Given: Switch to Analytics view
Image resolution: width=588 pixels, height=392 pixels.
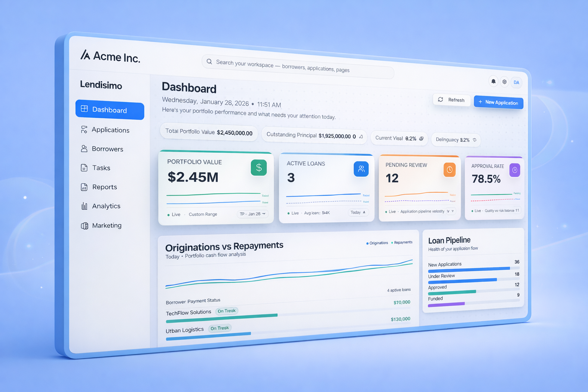Looking at the screenshot, I should [101, 206].
